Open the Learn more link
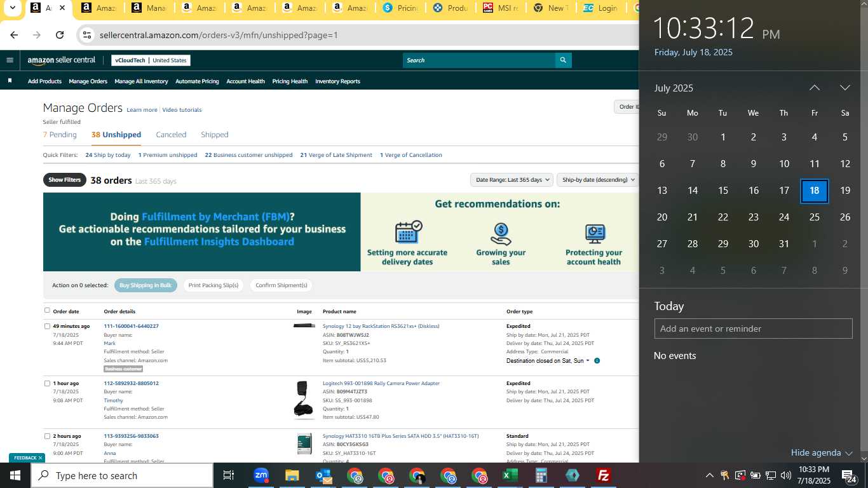 142,110
